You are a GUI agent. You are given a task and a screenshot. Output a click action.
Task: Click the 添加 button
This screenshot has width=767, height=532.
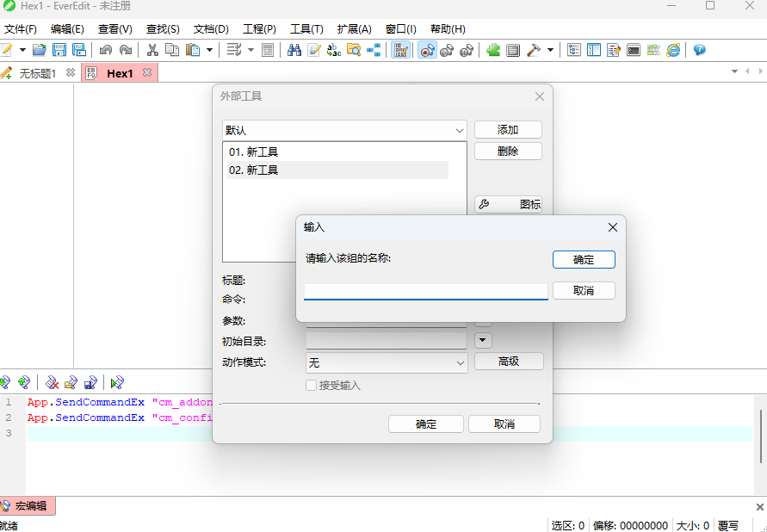pos(508,130)
